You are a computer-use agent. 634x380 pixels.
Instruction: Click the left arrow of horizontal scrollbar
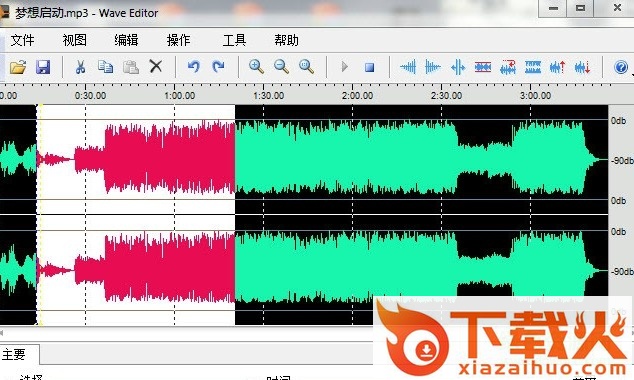[x=2, y=333]
